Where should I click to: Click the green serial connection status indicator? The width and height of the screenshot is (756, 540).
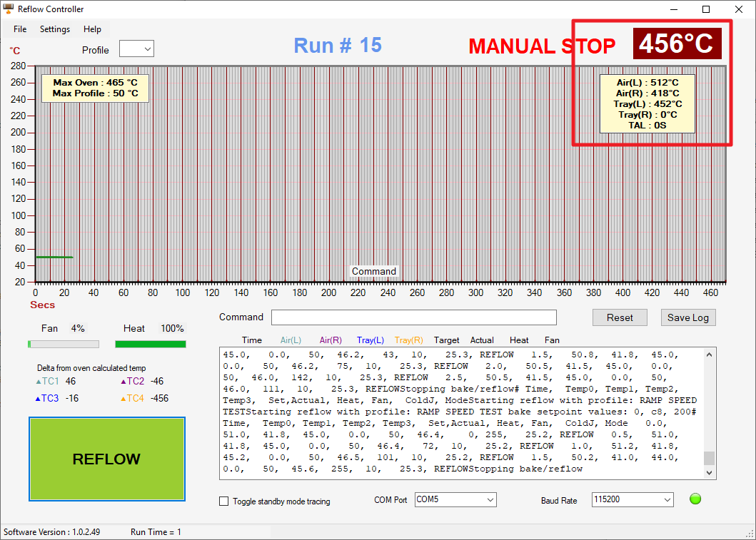click(x=695, y=499)
